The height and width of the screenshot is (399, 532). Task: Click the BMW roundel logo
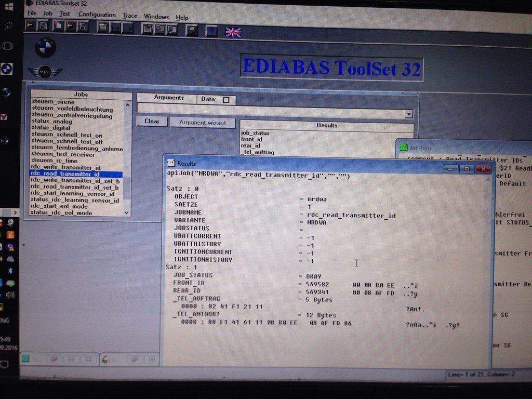(45, 48)
